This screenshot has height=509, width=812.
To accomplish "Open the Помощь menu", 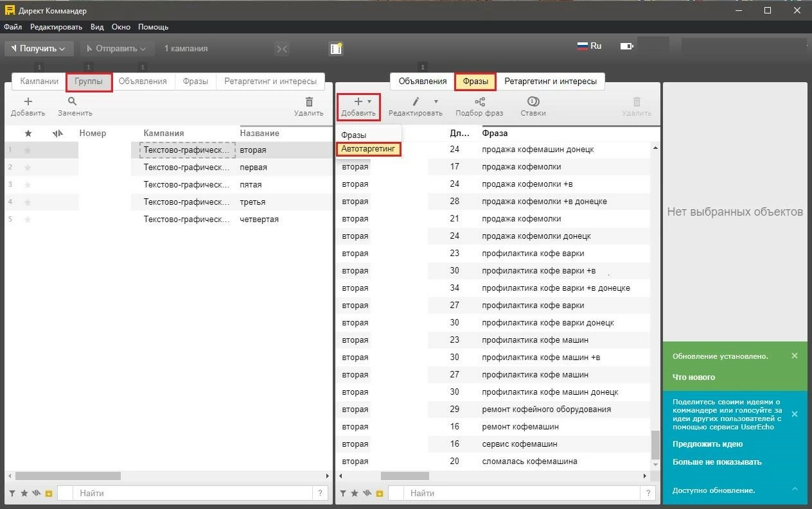I will tap(153, 27).
